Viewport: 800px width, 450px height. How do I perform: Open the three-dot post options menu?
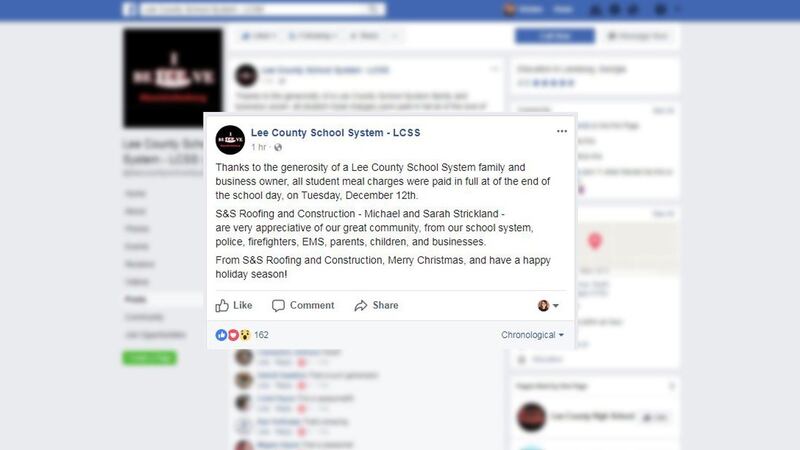coord(562,131)
